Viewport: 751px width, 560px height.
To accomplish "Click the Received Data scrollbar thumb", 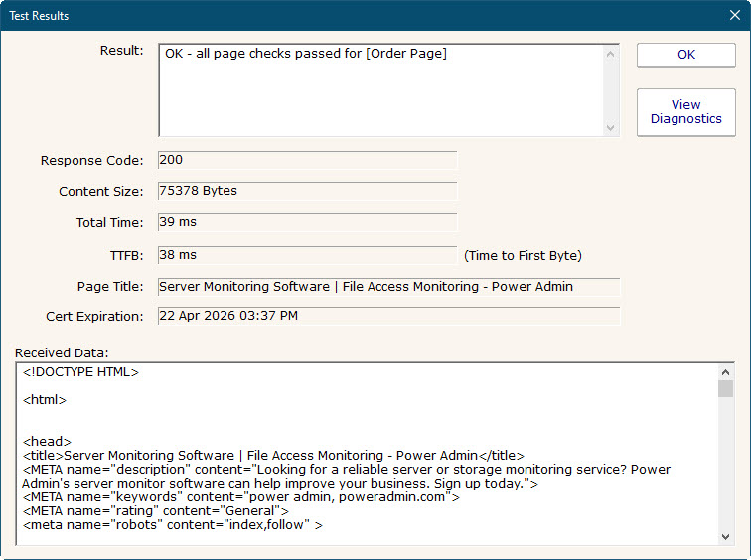I will [x=725, y=388].
